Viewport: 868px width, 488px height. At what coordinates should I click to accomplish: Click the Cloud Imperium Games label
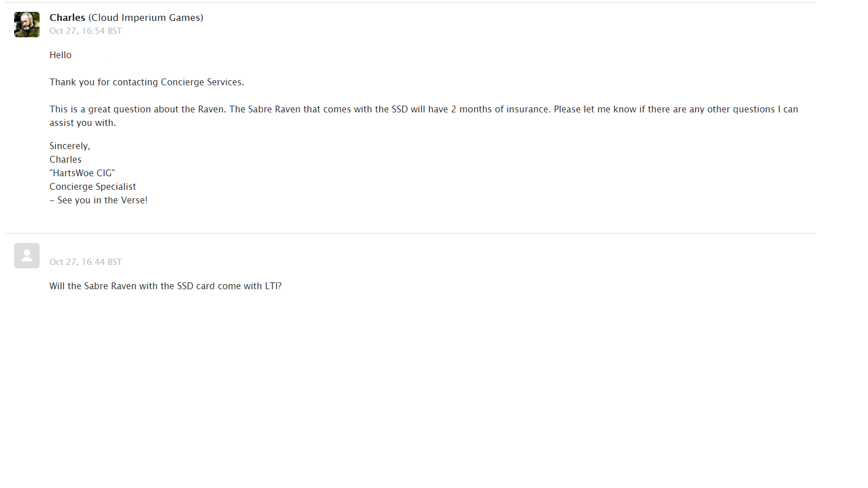point(146,18)
